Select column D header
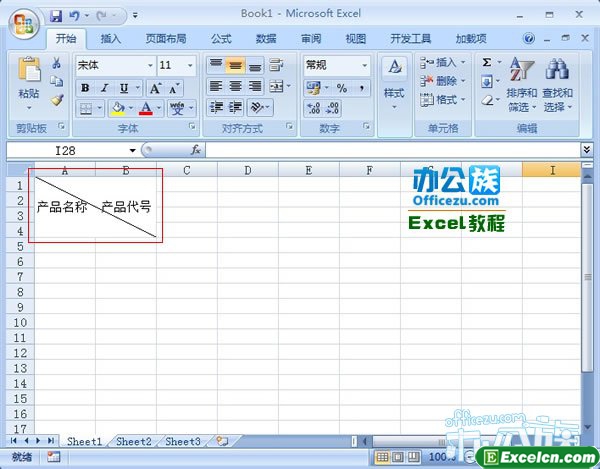Viewport: 600px width, 469px height. coord(248,170)
